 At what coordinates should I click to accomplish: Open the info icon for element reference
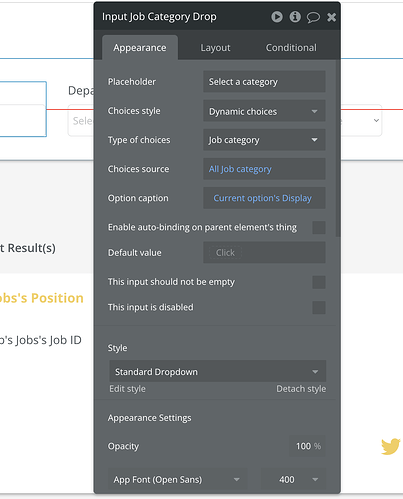coord(295,17)
